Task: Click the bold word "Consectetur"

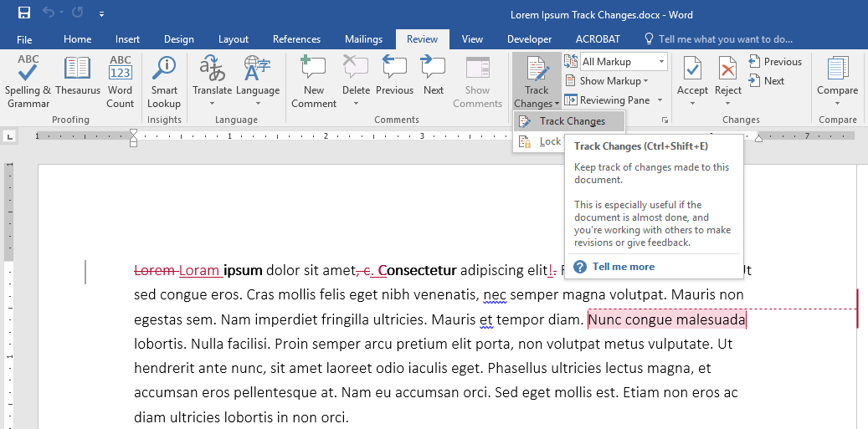Action: tap(418, 270)
